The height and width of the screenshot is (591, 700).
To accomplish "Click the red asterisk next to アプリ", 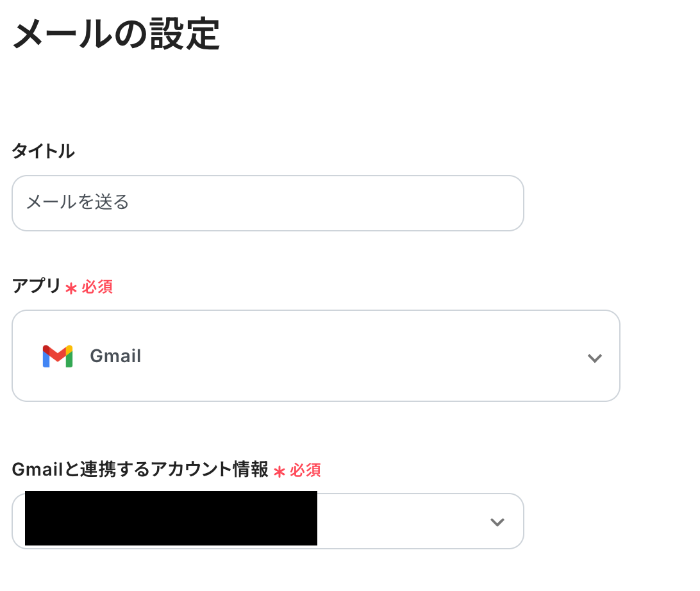I will click(71, 288).
